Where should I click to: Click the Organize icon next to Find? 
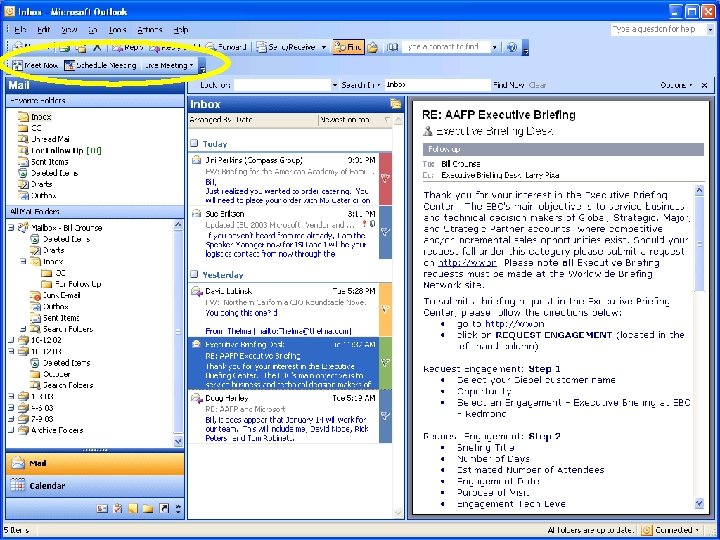(372, 47)
